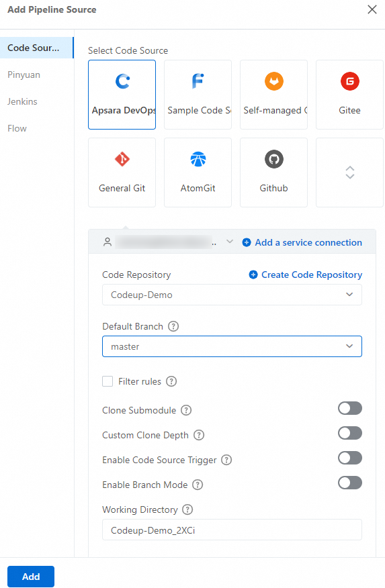Focus the Working Directory input field
Viewport: 385px width, 588px height.
coord(232,530)
